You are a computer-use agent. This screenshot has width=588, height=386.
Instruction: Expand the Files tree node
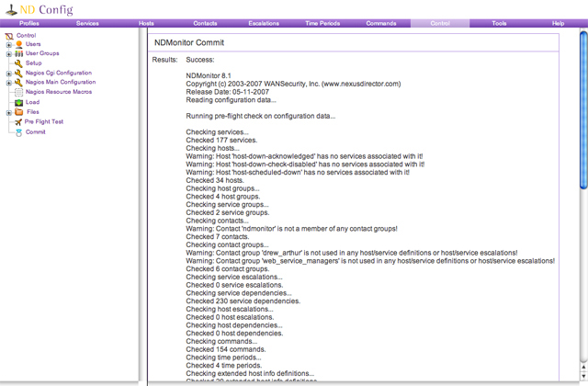click(8, 112)
